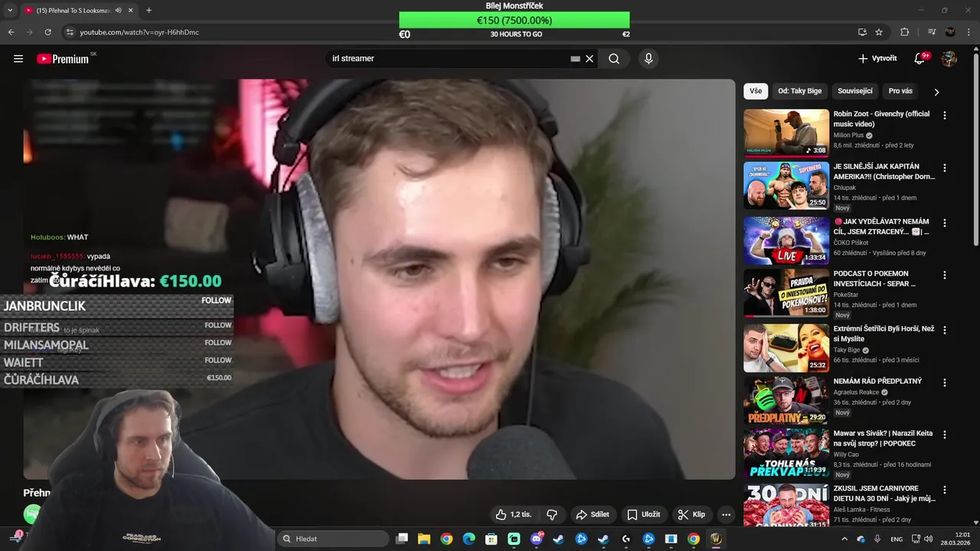
Task: Open the on-screen keyboard in the search box
Action: pyautogui.click(x=576, y=59)
